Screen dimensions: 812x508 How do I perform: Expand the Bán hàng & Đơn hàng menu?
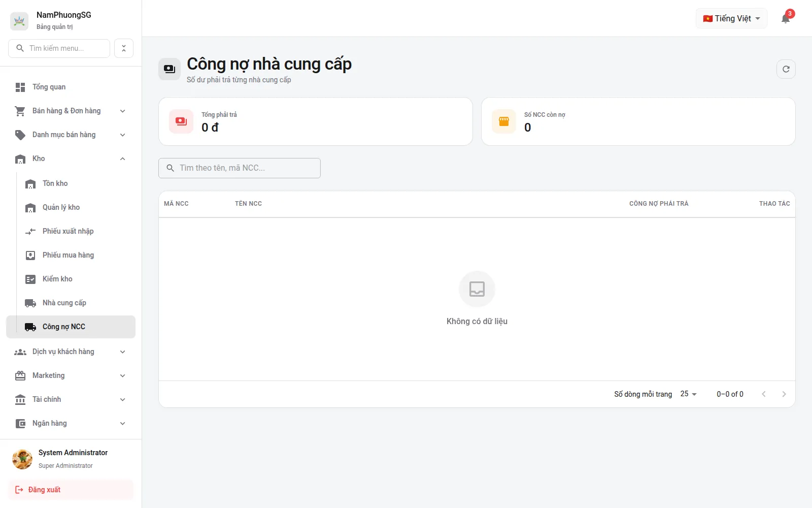pyautogui.click(x=71, y=111)
